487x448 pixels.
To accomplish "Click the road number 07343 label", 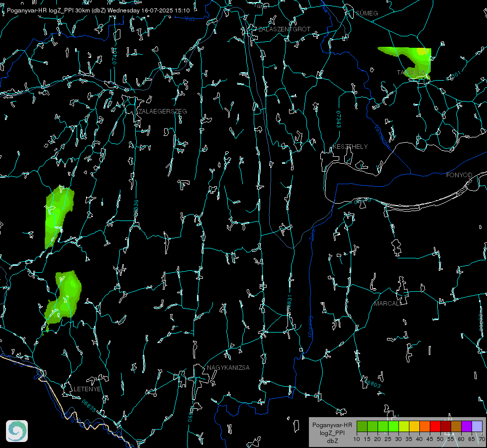I will tap(338, 119).
